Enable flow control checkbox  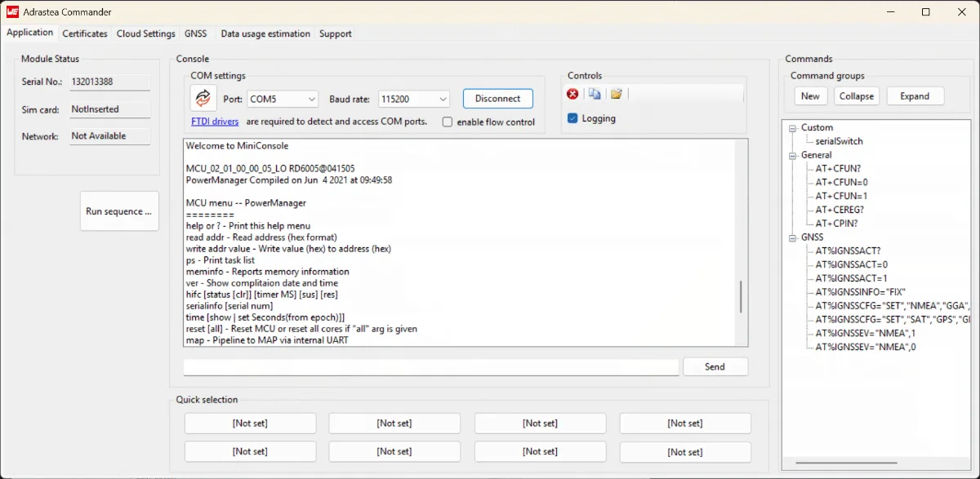tap(448, 122)
